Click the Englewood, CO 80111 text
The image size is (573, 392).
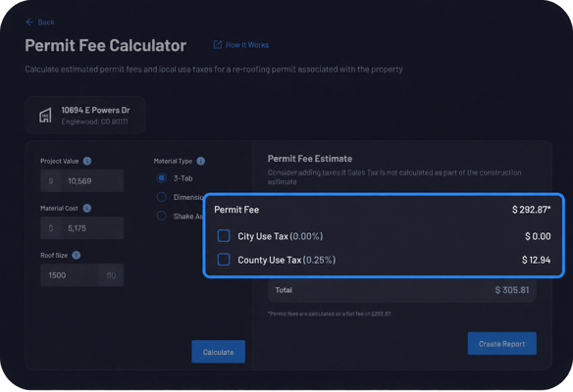[94, 122]
